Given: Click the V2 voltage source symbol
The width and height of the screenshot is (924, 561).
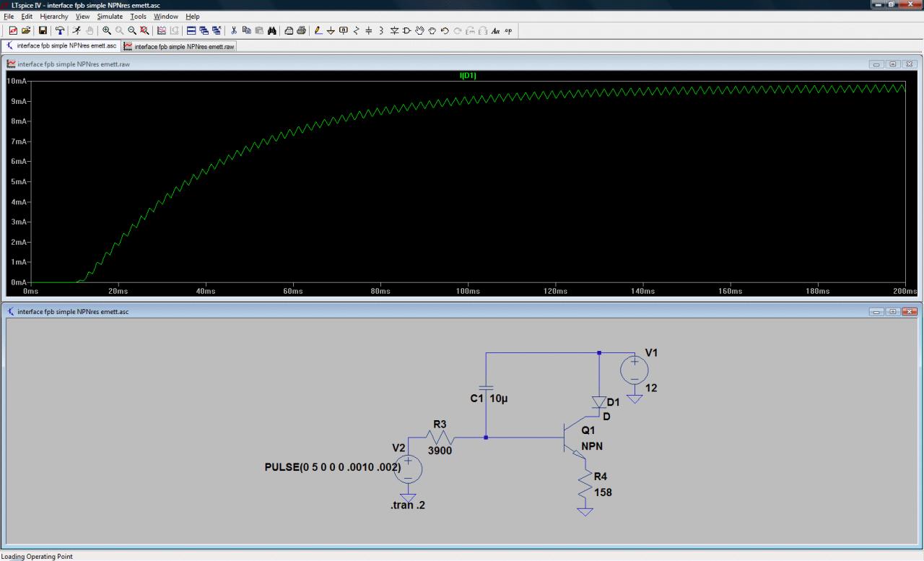Looking at the screenshot, I should click(x=408, y=468).
